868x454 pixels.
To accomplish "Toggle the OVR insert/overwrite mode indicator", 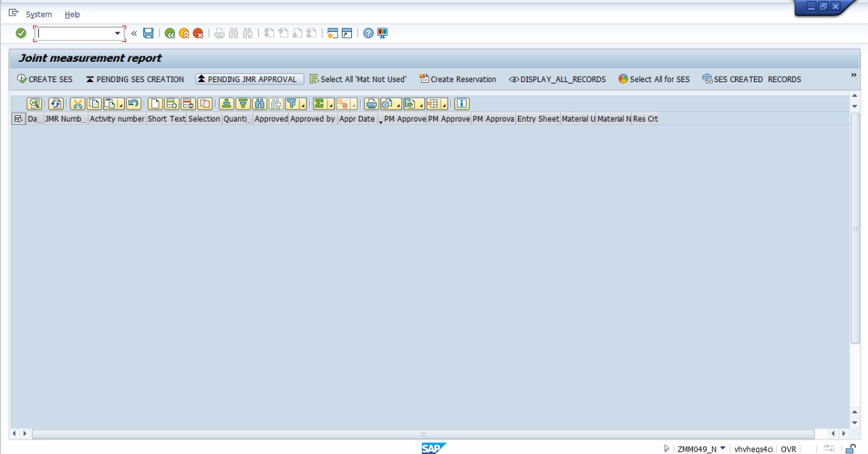I will 788,449.
